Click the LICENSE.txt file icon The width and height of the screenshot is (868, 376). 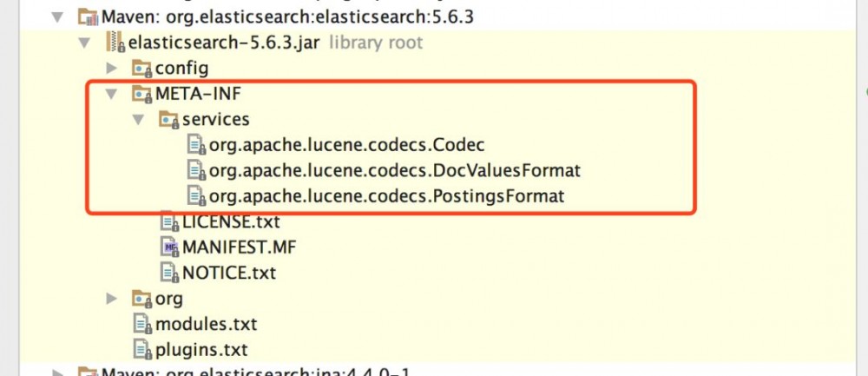169,221
